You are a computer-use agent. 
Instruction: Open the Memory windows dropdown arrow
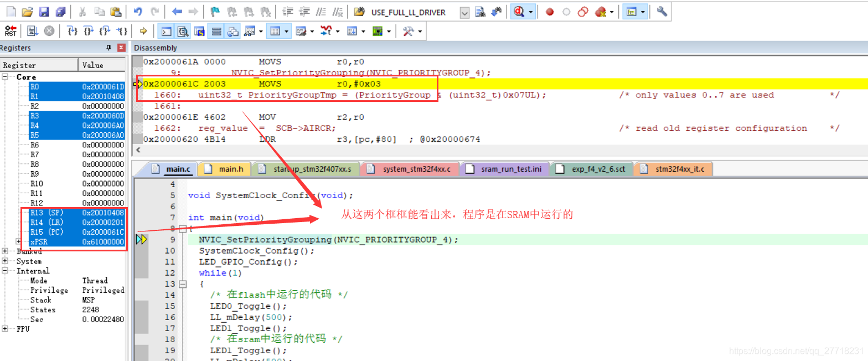pos(287,31)
